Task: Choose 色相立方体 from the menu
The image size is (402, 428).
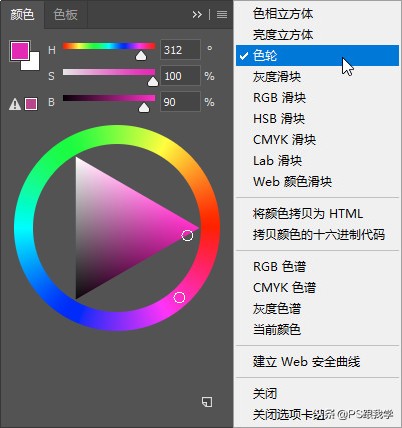Action: [x=317, y=14]
